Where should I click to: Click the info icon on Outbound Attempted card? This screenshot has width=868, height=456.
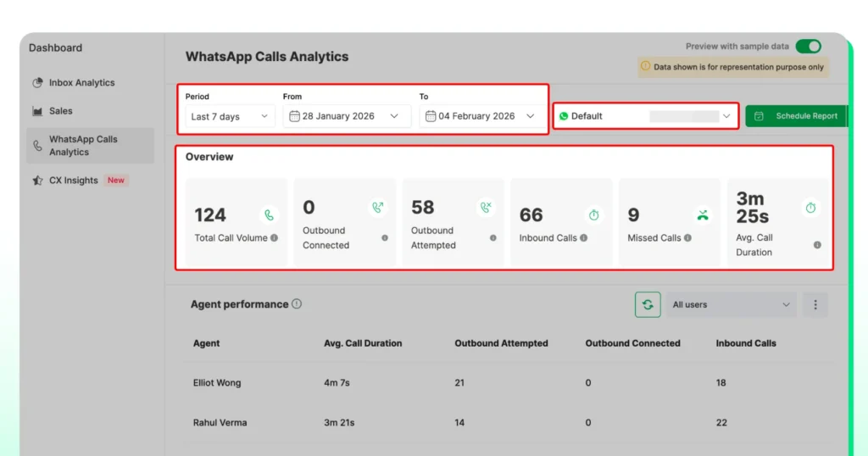(x=492, y=238)
